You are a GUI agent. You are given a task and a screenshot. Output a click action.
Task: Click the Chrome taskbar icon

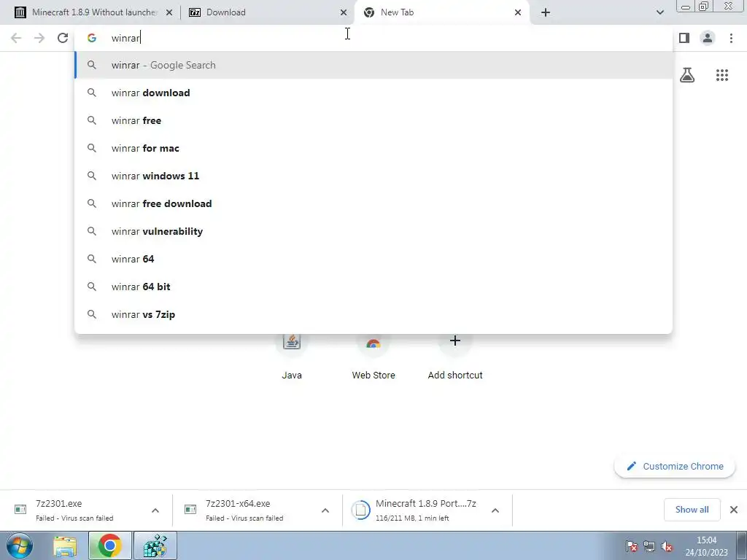[109, 545]
